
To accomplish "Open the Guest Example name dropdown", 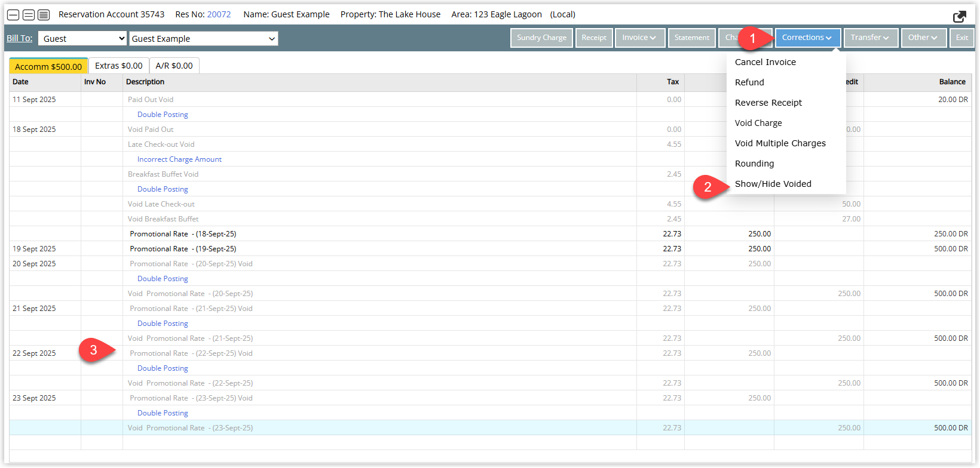I will tap(204, 38).
